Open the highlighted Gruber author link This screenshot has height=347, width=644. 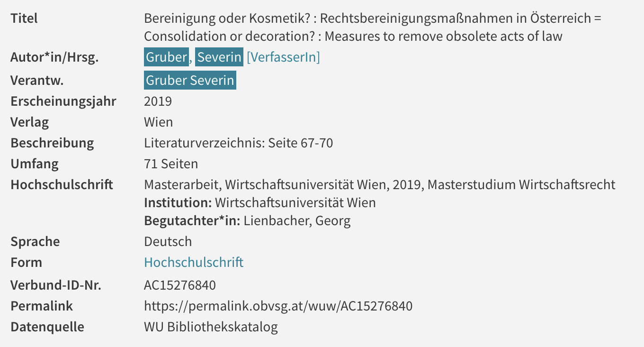click(166, 57)
